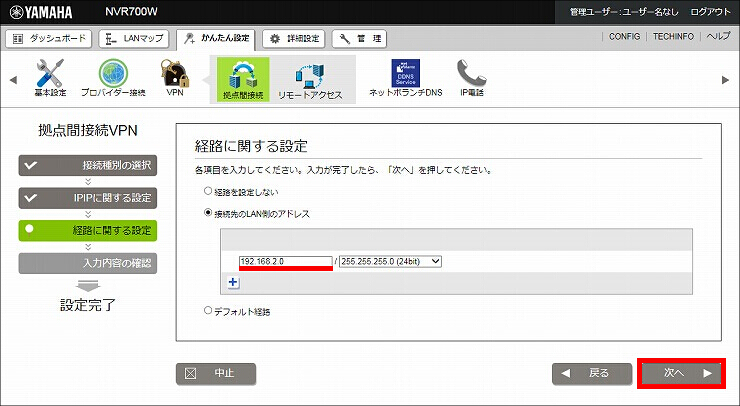The width and height of the screenshot is (740, 406).
Task: Click the right scroll arrow in icon bar
Action: click(x=725, y=80)
